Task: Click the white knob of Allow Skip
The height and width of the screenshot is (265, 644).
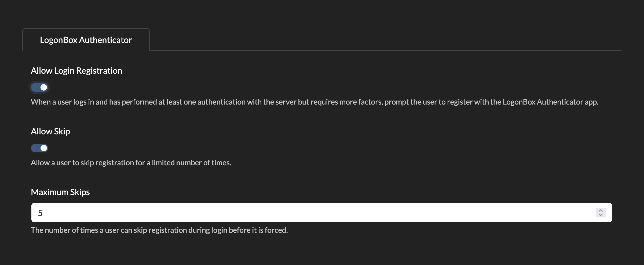Action: 44,148
